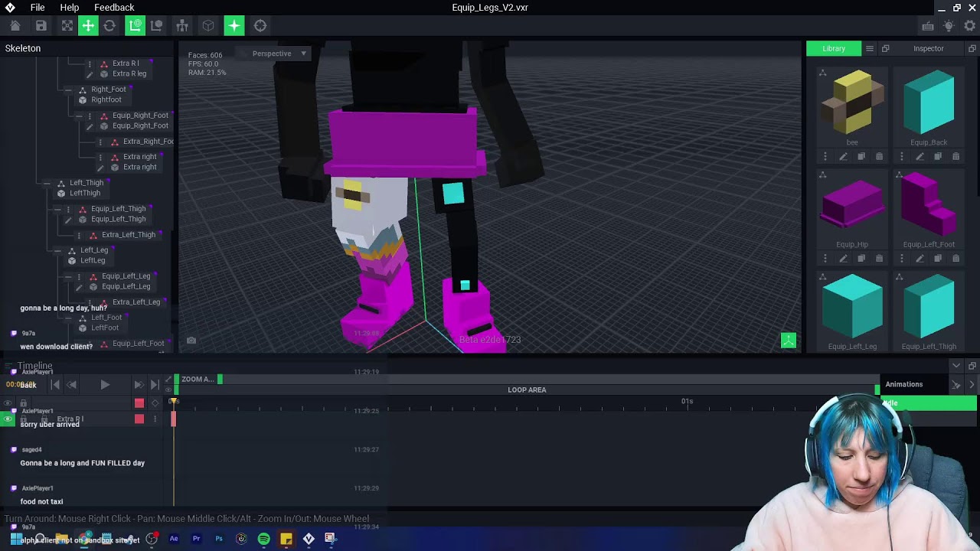Open the File menu

[x=38, y=8]
